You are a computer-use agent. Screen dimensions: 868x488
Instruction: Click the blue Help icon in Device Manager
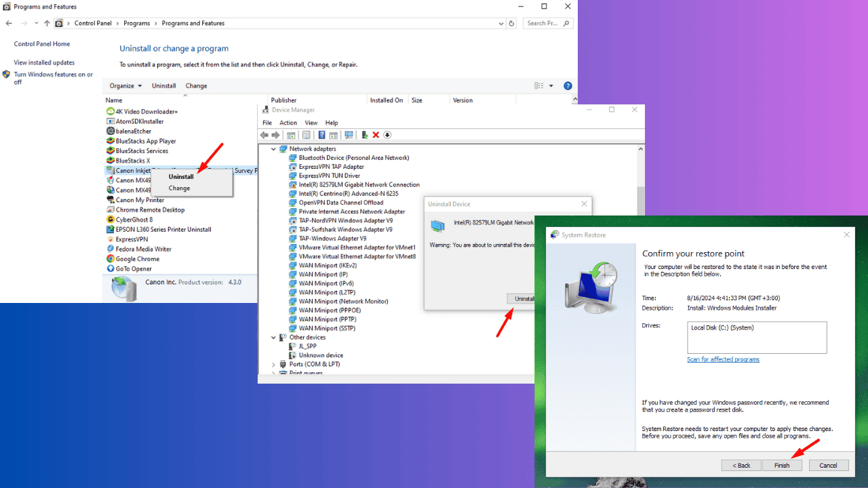click(x=322, y=135)
